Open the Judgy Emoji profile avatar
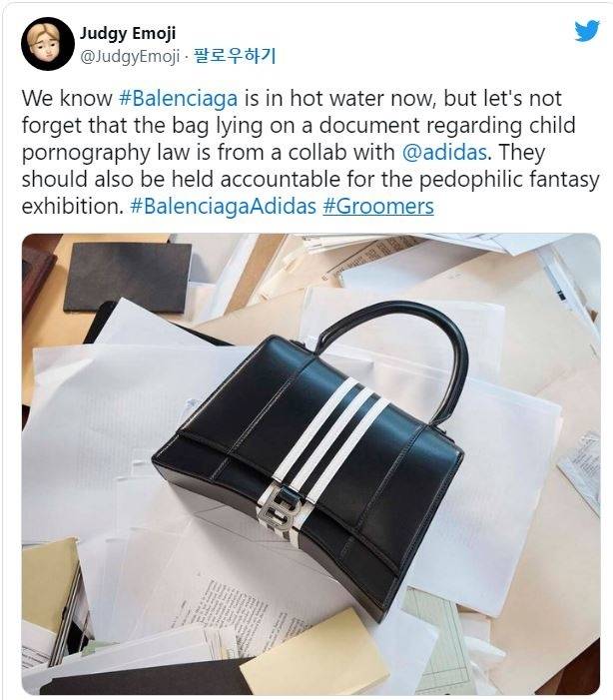Screen dimensions: 613x700 (47, 43)
